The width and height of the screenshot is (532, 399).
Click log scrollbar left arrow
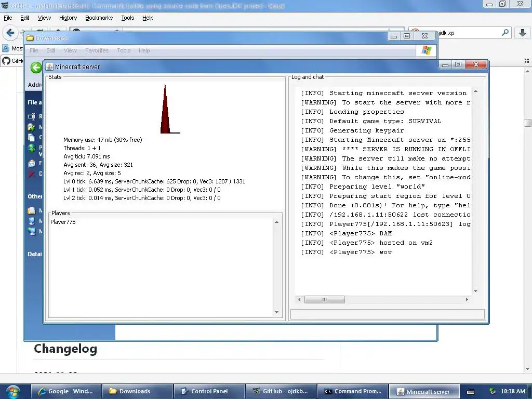(x=299, y=299)
